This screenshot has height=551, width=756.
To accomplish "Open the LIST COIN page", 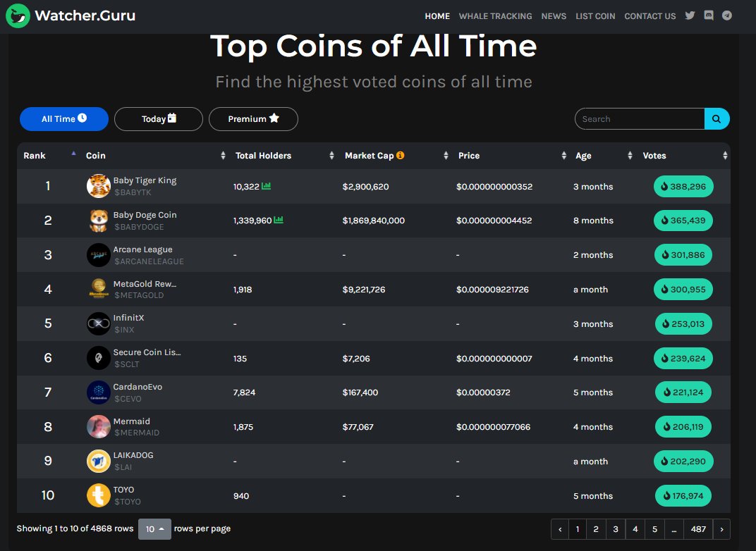I will point(595,16).
